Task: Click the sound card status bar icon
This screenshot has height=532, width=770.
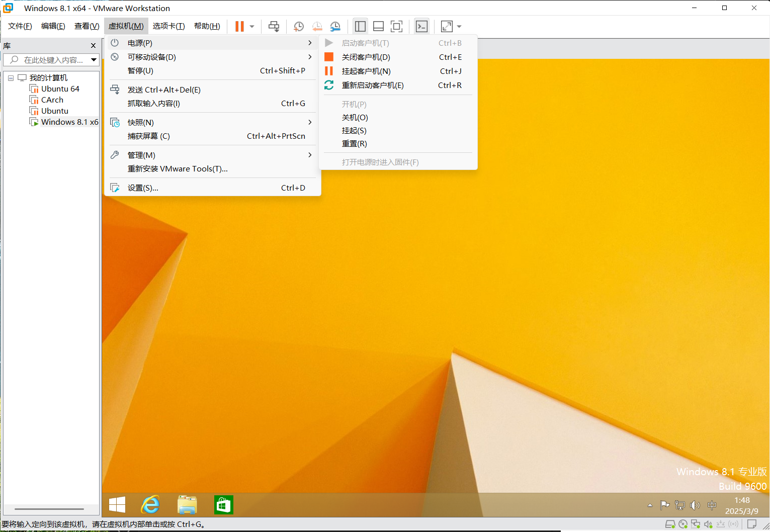Action: [708, 524]
